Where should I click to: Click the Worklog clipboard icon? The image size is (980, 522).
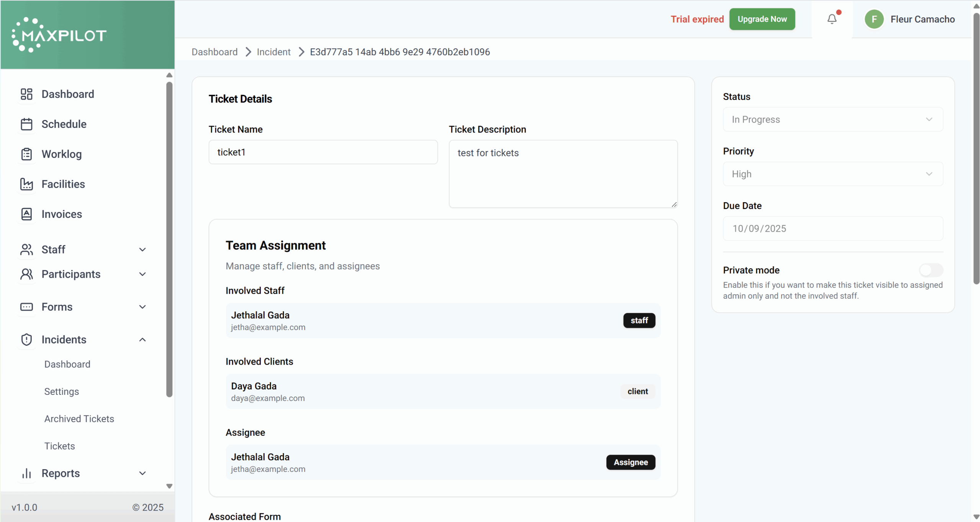click(26, 154)
